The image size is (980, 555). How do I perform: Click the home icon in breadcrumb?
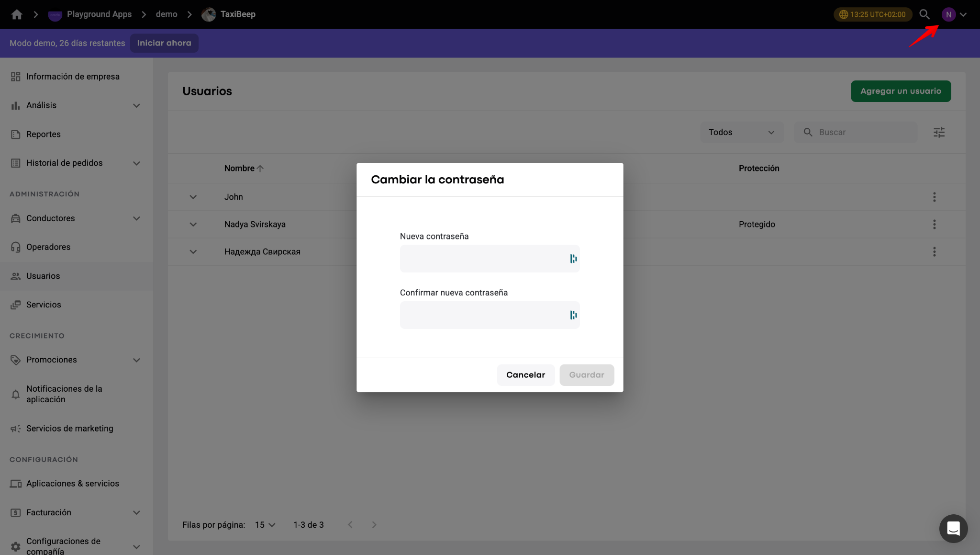pyautogui.click(x=17, y=14)
